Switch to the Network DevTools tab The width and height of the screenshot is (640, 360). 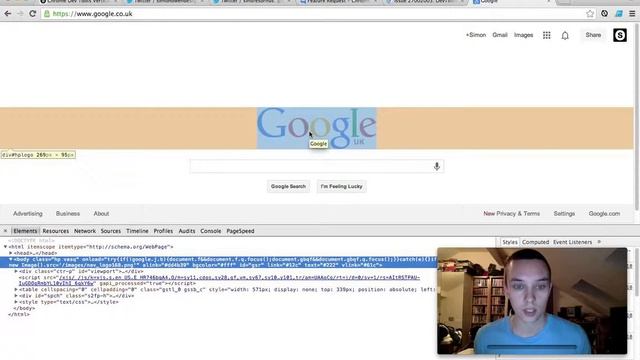point(84,231)
